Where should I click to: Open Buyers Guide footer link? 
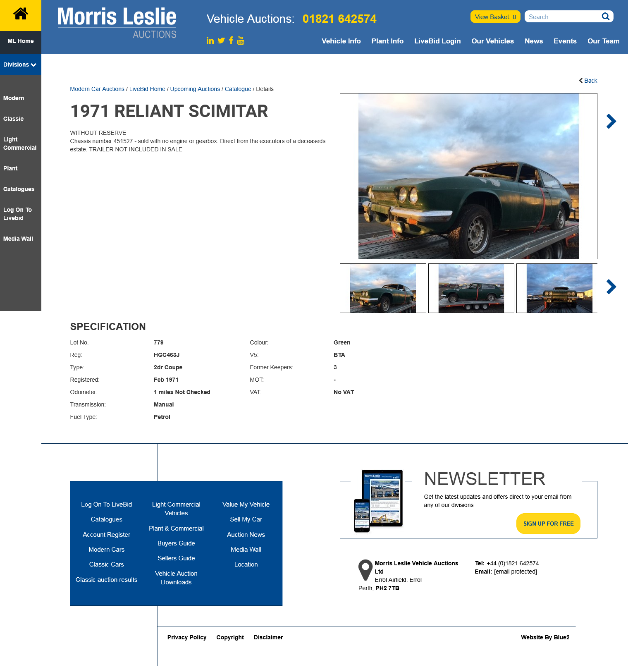point(176,543)
